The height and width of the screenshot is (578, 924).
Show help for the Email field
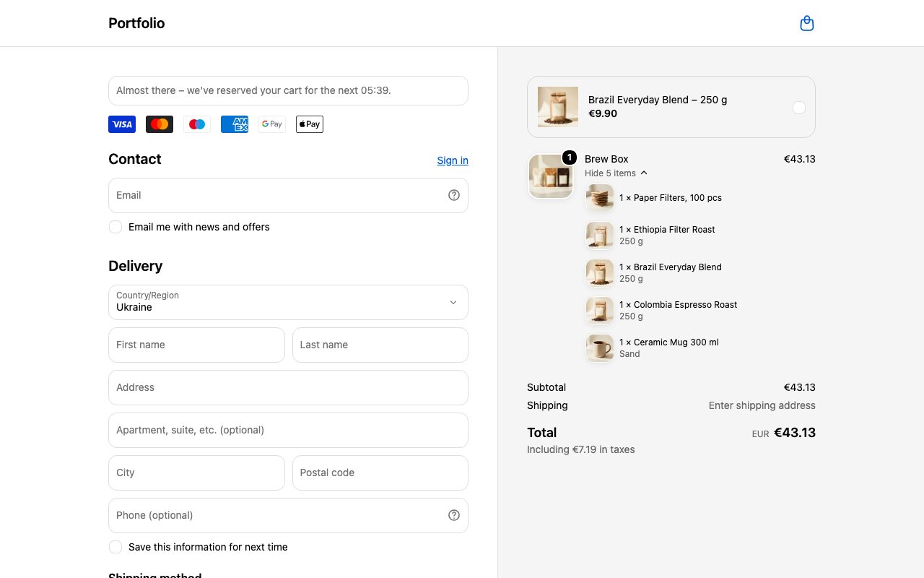point(454,195)
